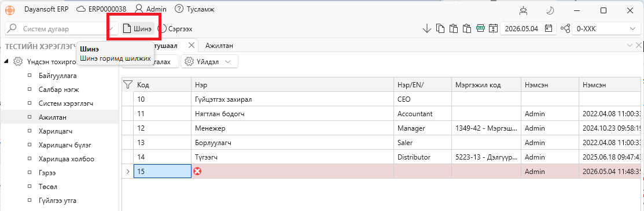The image size is (644, 211).
Task: Select Гүйлгээ утга in the sidebar
Action: coord(57,201)
